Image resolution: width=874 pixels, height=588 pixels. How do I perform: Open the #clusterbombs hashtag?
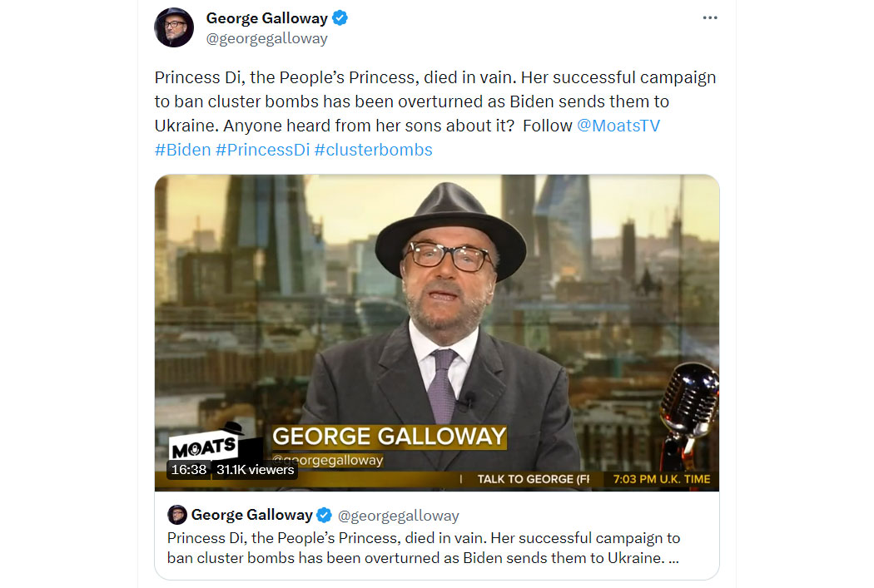point(374,150)
